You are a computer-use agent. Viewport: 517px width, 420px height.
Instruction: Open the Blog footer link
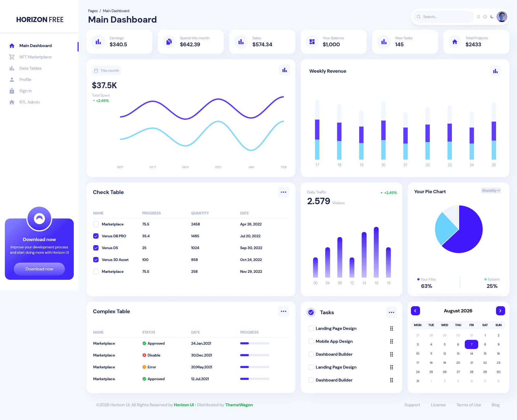[x=496, y=405]
